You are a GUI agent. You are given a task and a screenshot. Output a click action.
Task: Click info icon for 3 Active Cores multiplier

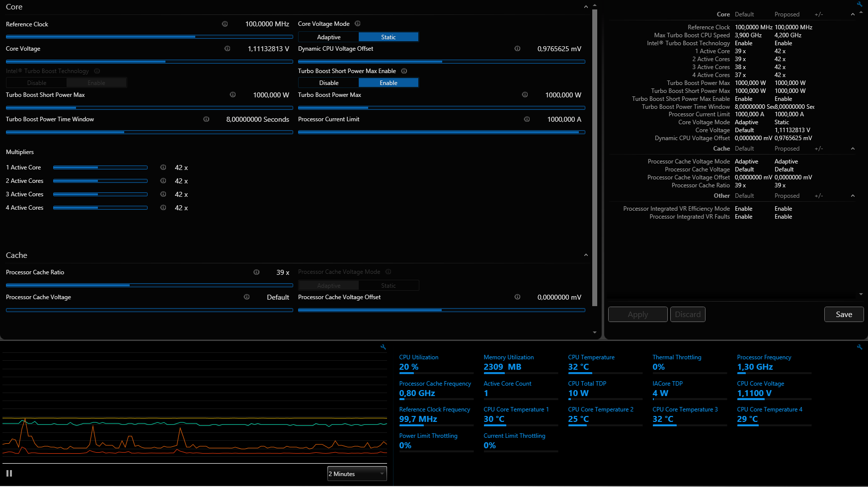(163, 194)
